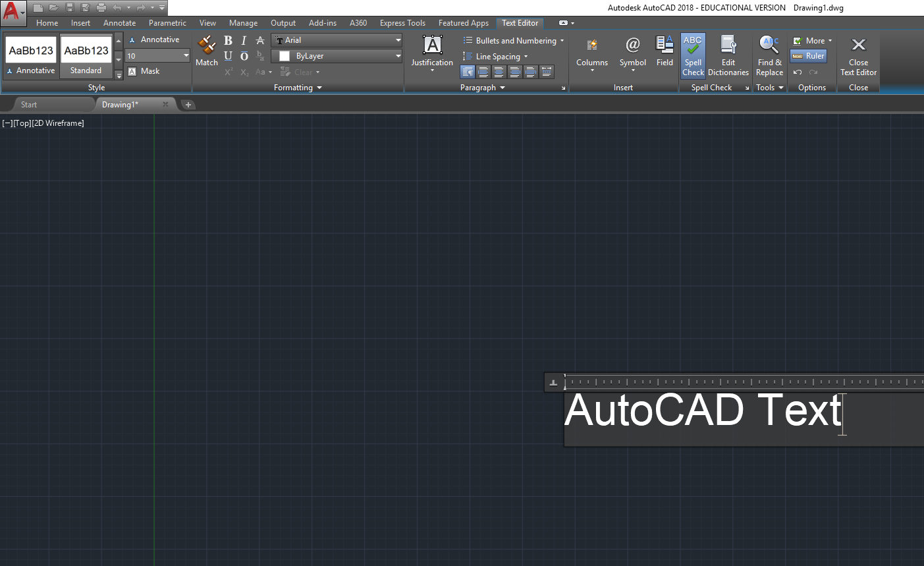This screenshot has width=924, height=566.
Task: Open the Annotate ribbon tab
Action: click(119, 23)
